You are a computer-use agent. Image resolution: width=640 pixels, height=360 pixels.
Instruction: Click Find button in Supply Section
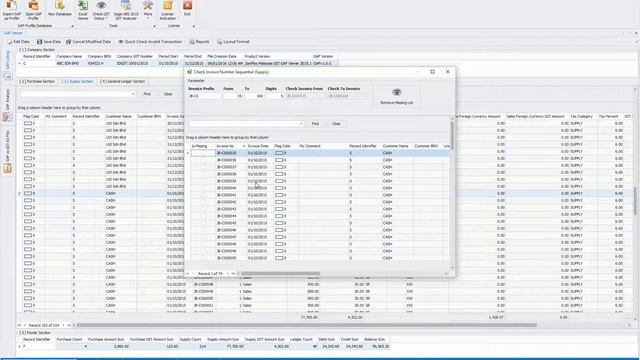point(147,94)
